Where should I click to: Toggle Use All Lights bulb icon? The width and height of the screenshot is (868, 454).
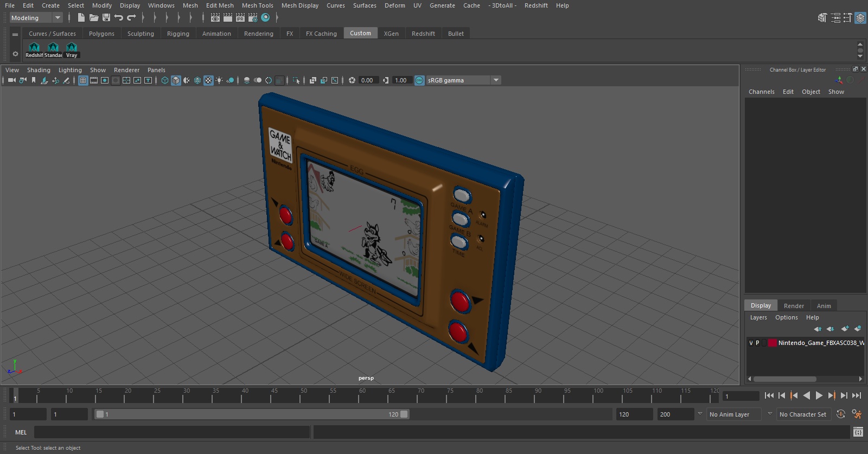219,80
